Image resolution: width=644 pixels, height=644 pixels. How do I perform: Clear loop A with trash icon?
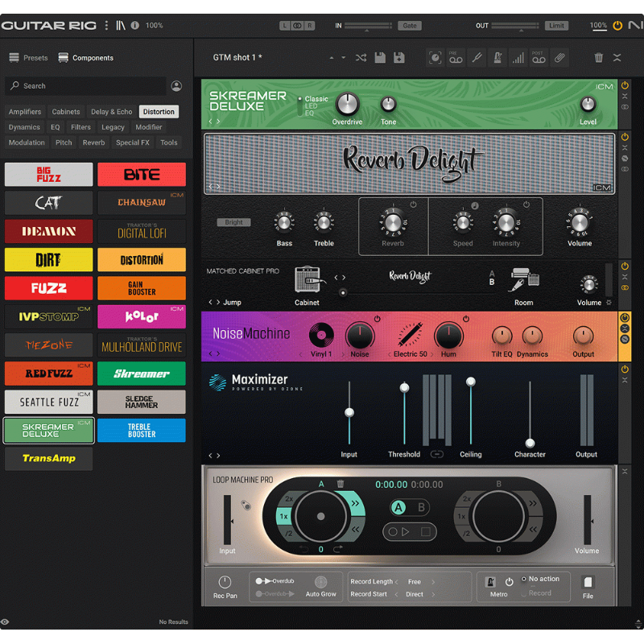tap(340, 484)
